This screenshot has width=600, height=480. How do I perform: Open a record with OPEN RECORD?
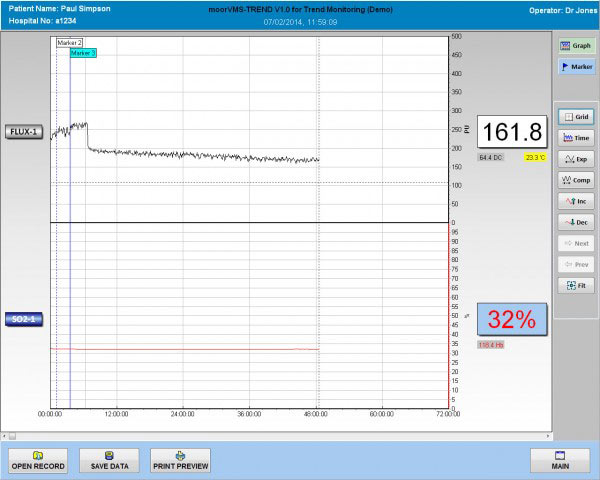[38, 460]
